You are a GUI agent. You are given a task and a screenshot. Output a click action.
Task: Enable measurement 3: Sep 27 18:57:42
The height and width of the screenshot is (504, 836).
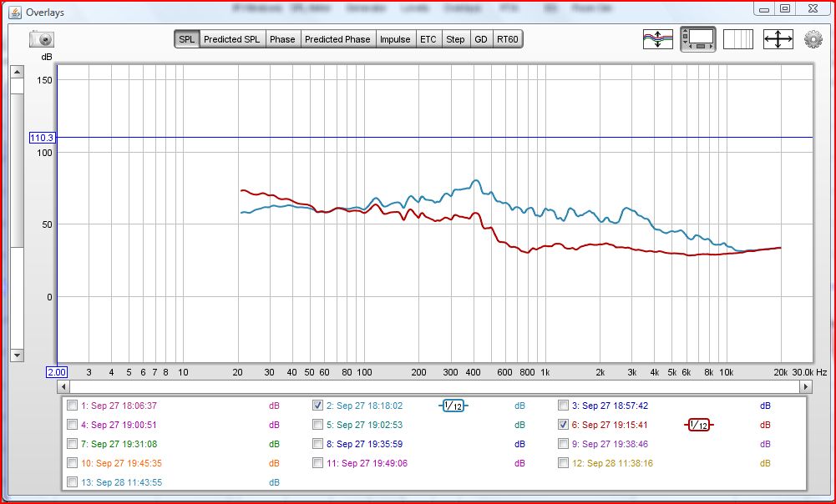pyautogui.click(x=563, y=406)
